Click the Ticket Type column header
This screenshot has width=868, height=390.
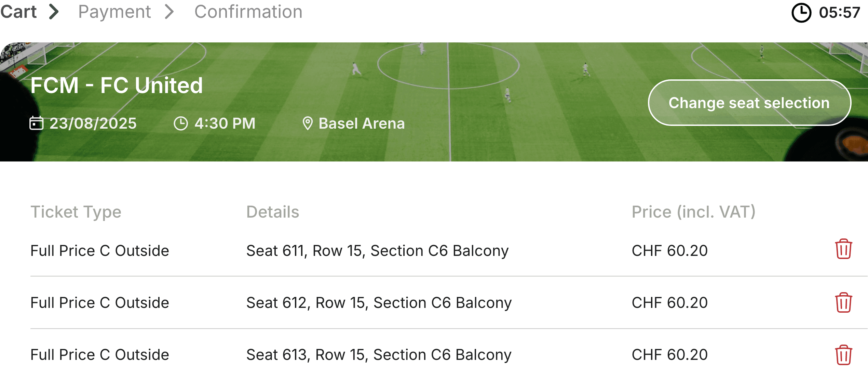[x=76, y=212]
